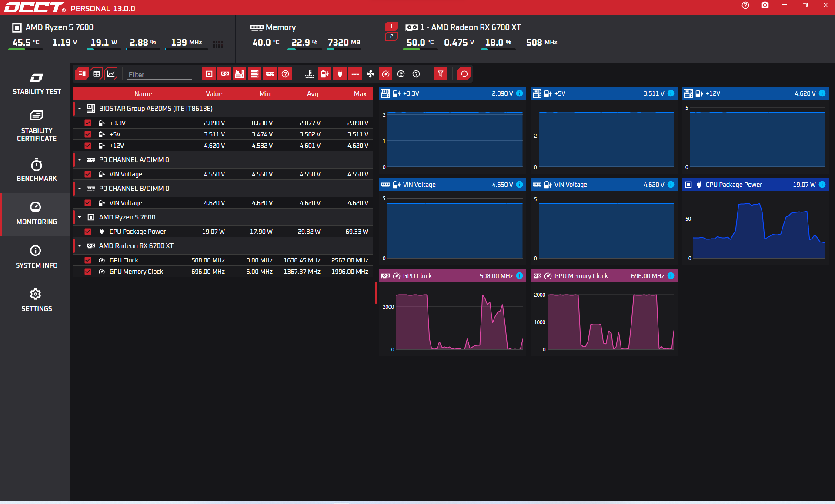
Task: Click the temperature sensor filter icon
Action: point(309,74)
